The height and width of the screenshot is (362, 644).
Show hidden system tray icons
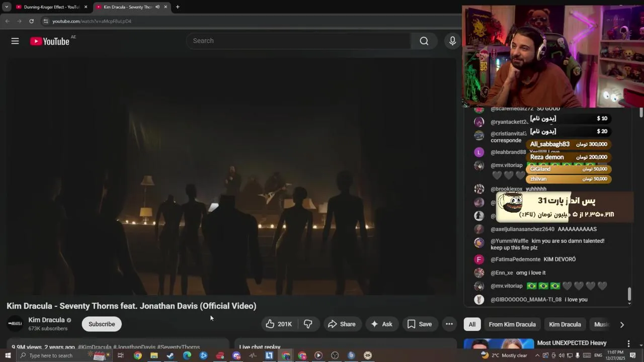(537, 355)
